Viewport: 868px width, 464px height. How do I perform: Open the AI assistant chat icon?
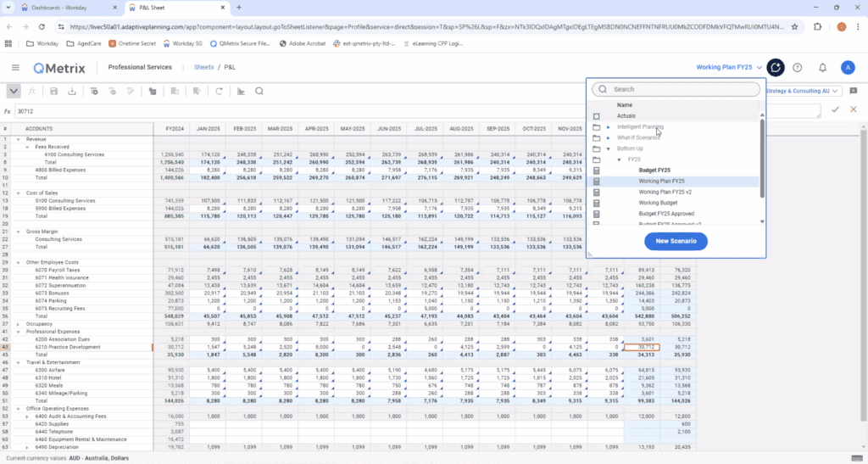(776, 68)
